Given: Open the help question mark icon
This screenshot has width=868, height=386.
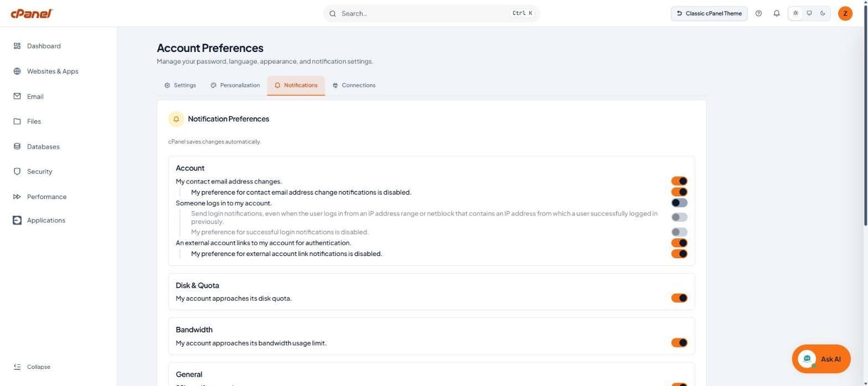Looking at the screenshot, I should click(x=758, y=13).
